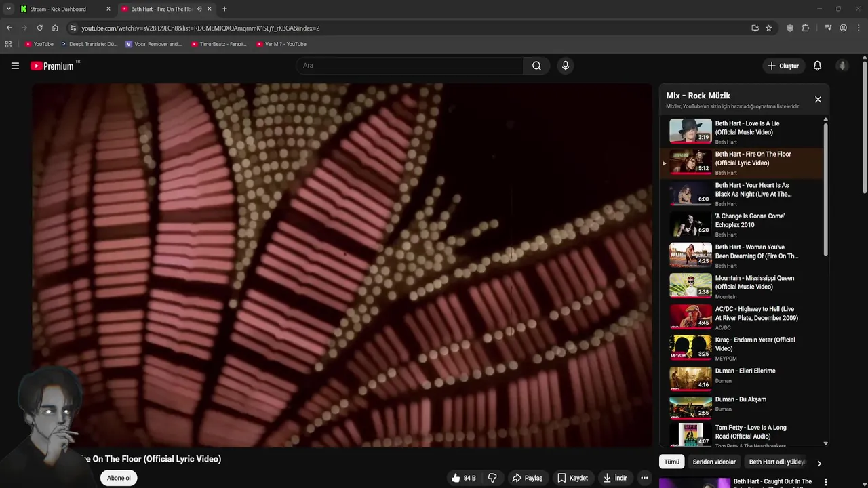Reload the current page

[x=39, y=28]
